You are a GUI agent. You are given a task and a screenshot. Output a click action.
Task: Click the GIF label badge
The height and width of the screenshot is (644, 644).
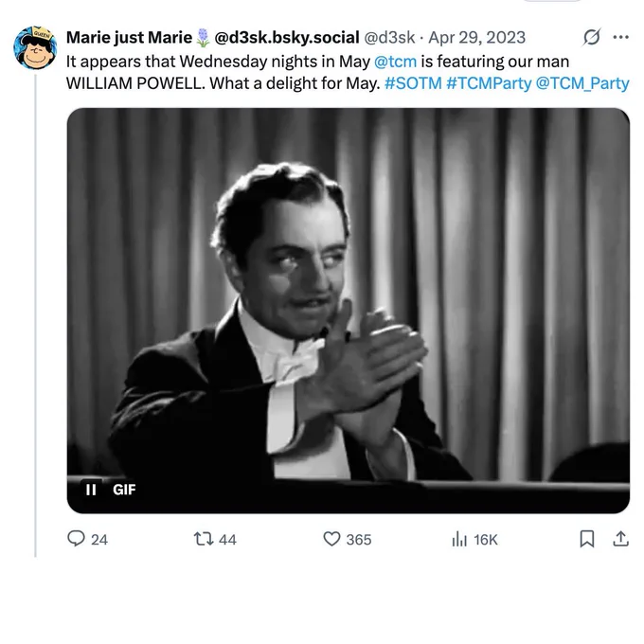point(124,490)
